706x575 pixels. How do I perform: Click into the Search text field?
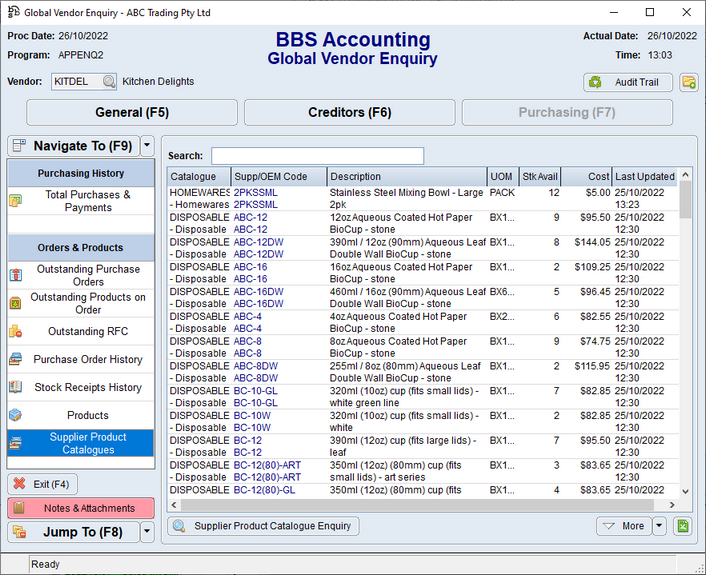click(317, 156)
